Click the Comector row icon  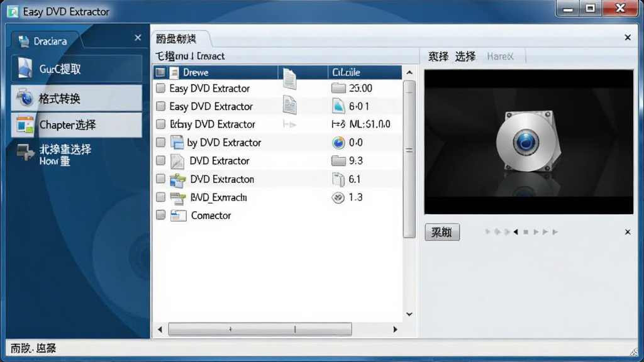178,216
